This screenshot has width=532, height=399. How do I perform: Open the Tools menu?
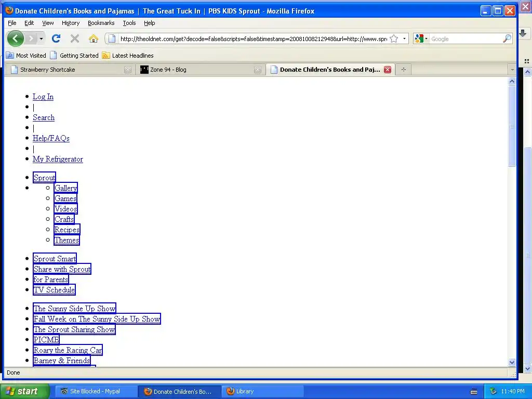(x=129, y=23)
